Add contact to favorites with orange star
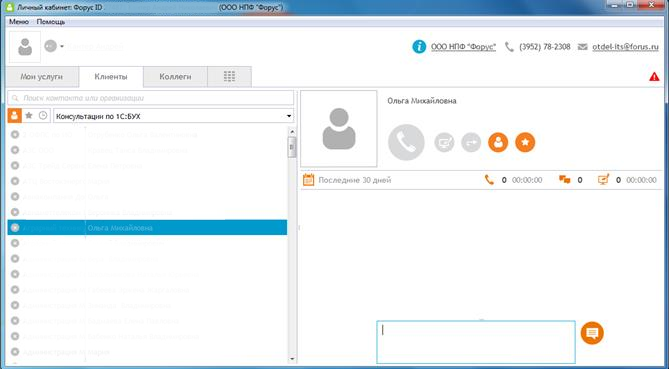The image size is (669, 369). tap(525, 142)
